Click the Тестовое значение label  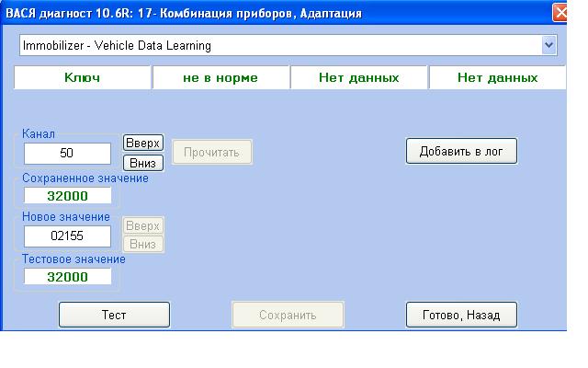tap(73, 259)
